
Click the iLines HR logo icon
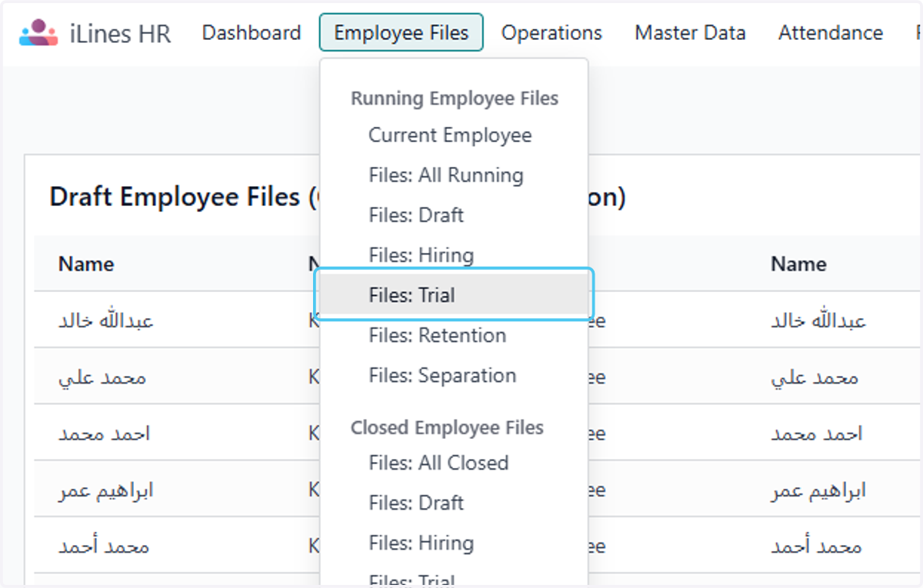(38, 33)
